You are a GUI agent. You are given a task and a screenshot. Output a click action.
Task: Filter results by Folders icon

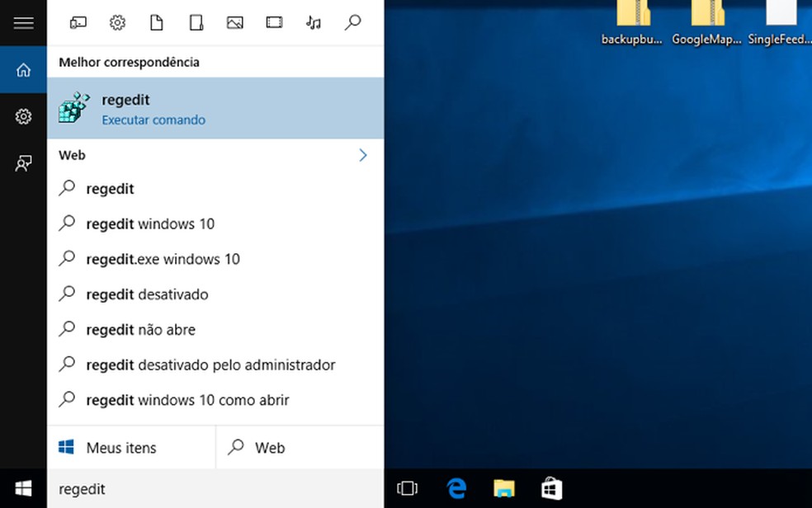(196, 23)
